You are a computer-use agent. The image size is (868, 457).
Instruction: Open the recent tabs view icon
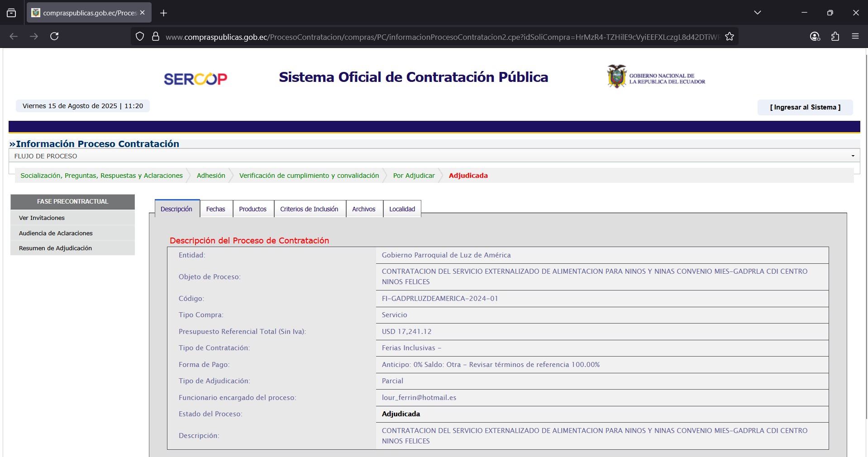coord(11,13)
